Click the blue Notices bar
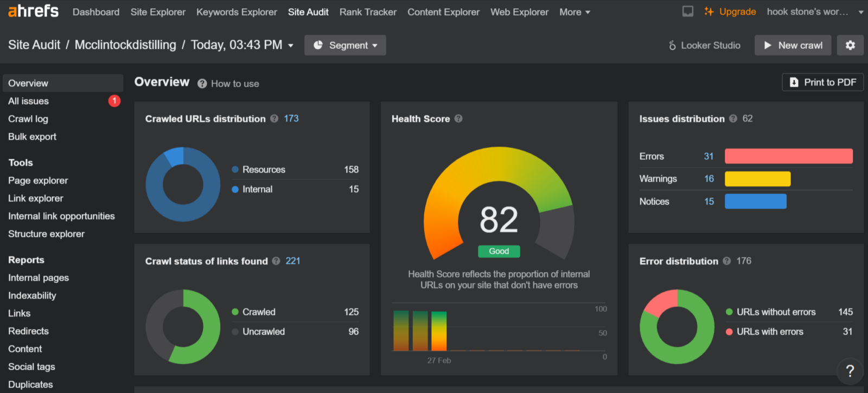 [756, 202]
